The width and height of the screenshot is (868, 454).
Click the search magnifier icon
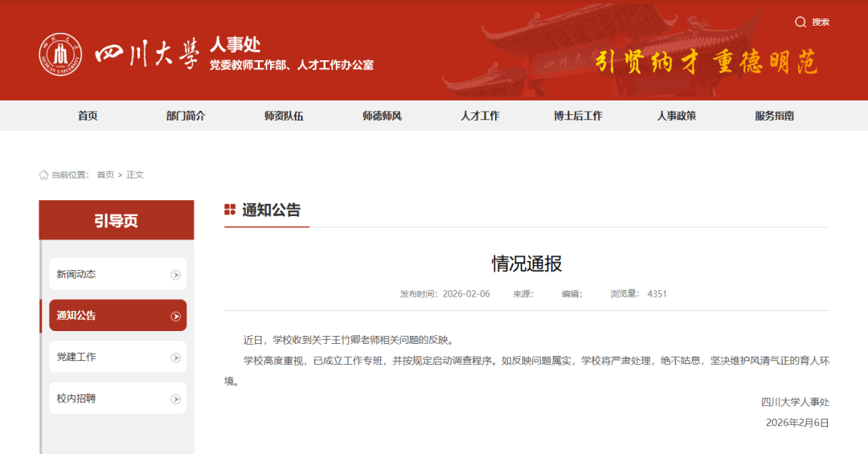pos(800,22)
